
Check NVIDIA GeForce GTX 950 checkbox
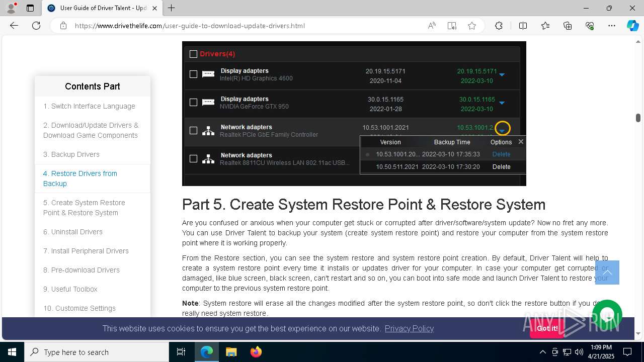point(193,103)
